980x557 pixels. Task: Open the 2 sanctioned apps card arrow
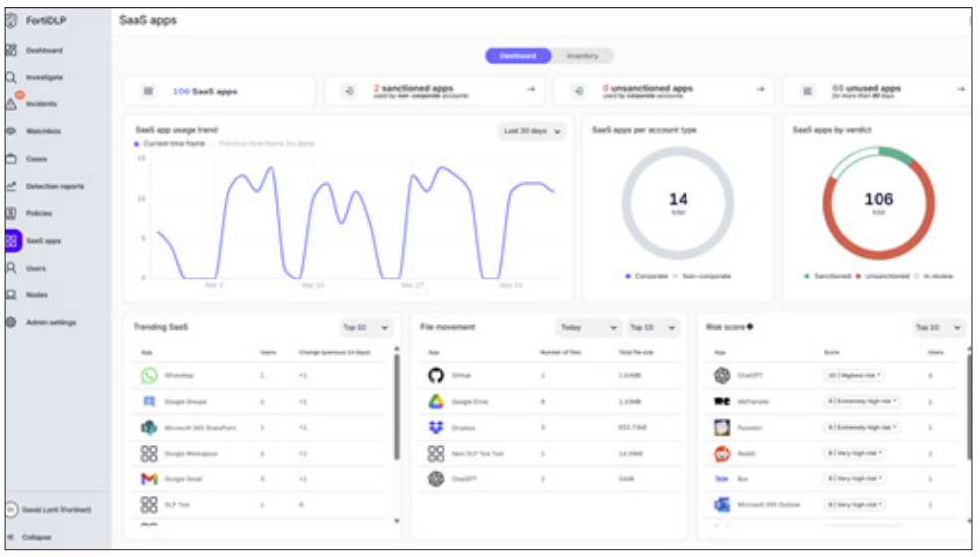point(531,90)
